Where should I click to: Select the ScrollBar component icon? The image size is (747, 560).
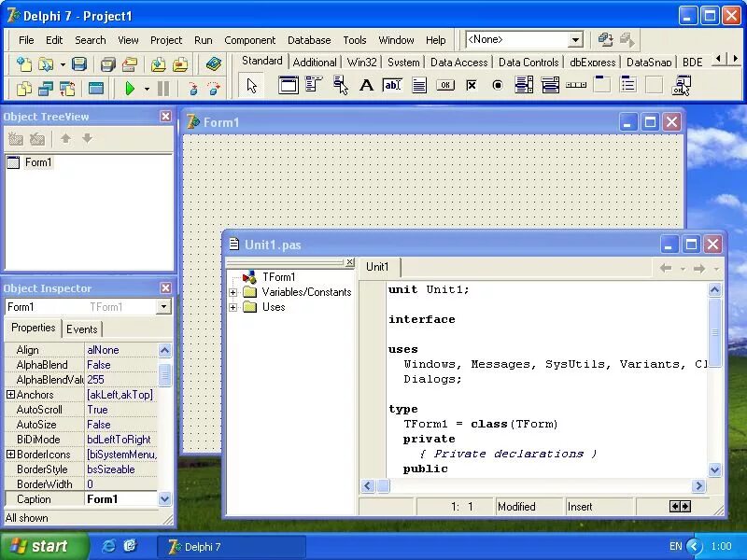(x=576, y=85)
